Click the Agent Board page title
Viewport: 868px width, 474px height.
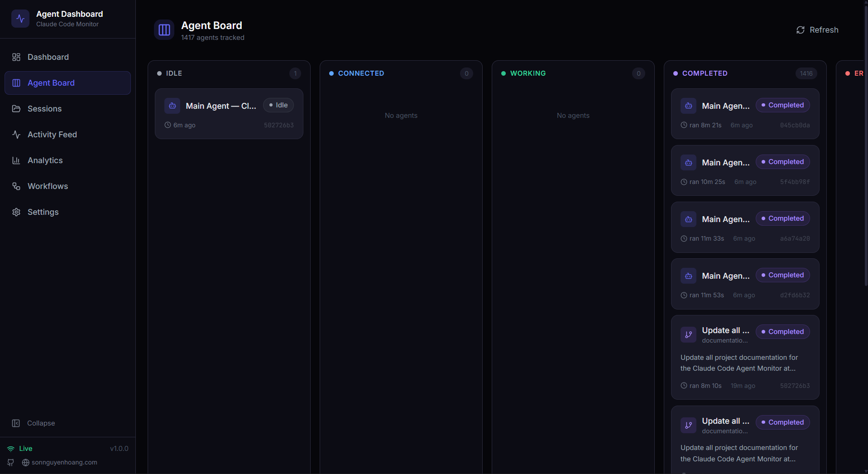(211, 25)
